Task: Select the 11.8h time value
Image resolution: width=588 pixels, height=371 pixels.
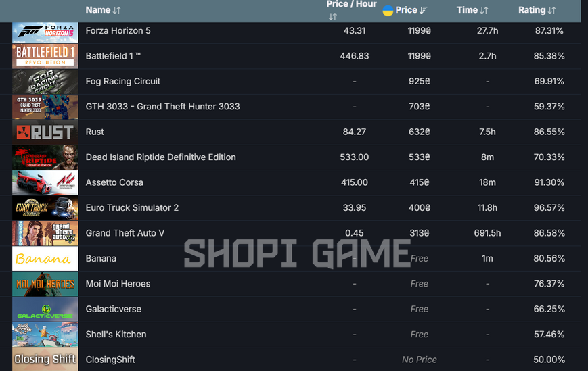Action: [487, 207]
